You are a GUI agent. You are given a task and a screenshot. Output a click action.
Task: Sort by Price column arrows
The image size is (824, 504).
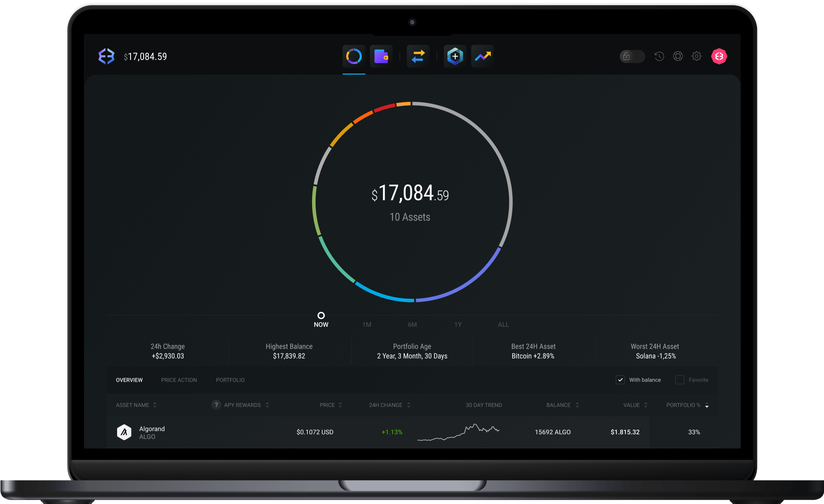tap(340, 405)
